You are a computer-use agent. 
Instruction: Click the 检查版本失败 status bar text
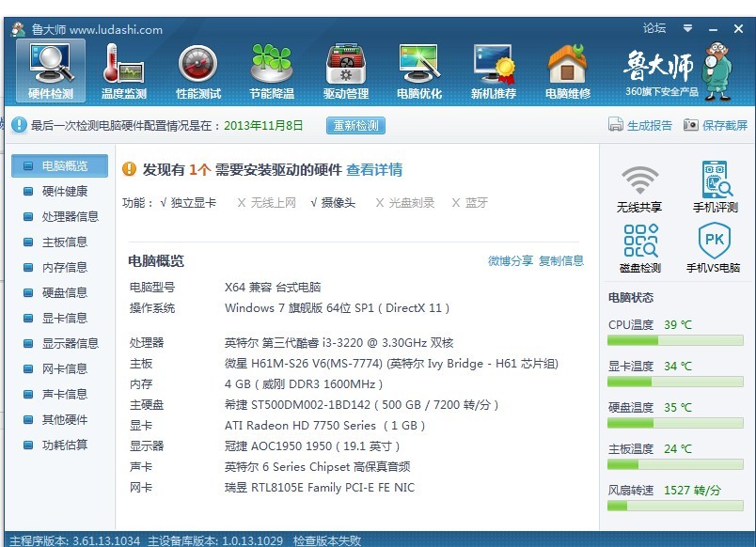[x=327, y=540]
